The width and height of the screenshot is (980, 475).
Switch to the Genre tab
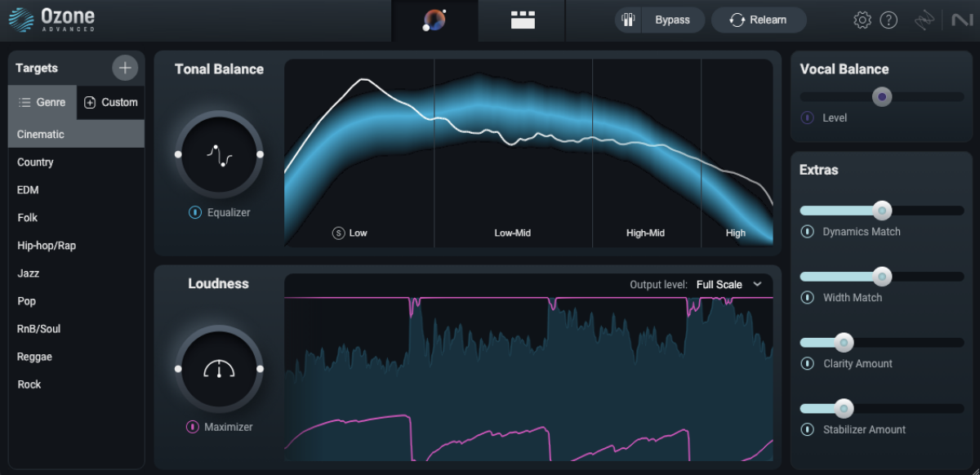[x=42, y=103]
